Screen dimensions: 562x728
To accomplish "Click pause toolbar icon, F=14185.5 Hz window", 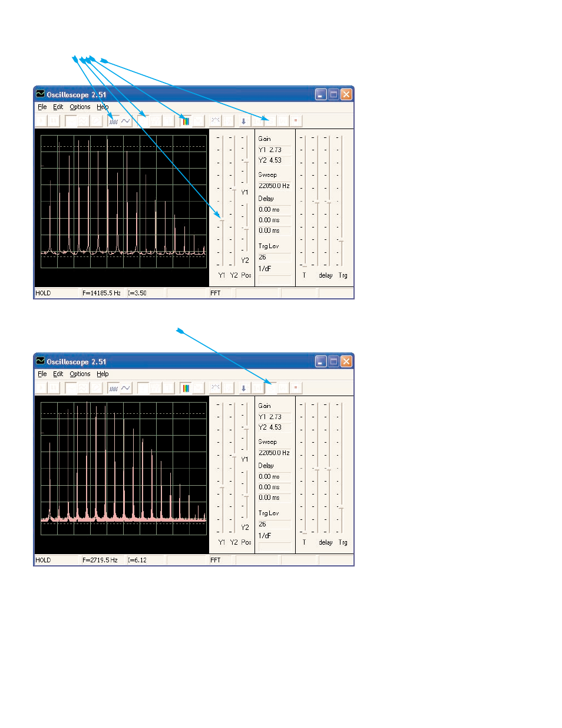I will (x=54, y=121).
